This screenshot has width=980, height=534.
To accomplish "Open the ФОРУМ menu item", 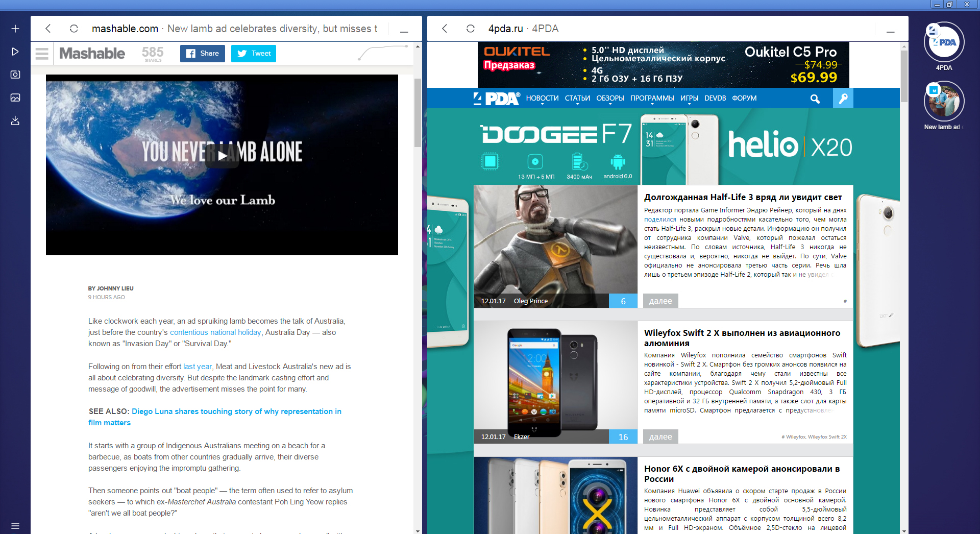I will click(744, 99).
